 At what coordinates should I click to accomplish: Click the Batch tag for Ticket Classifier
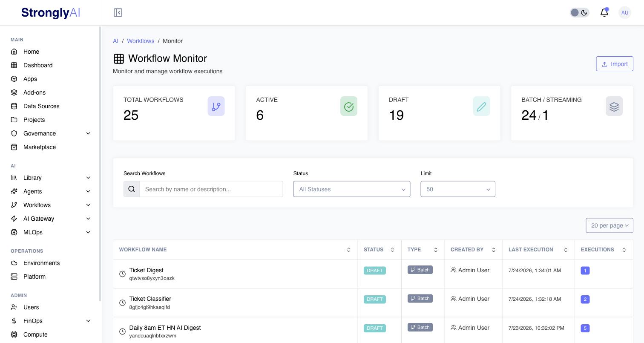pos(420,299)
